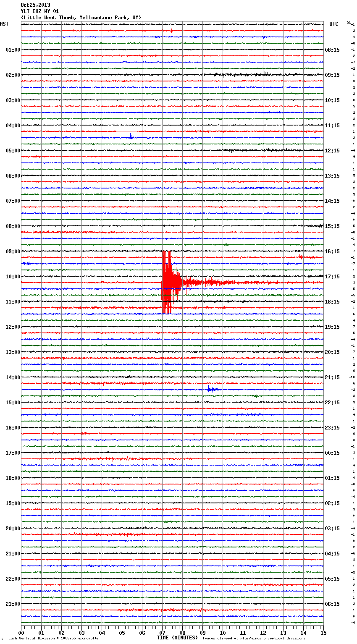Image resolution: width=357 pixels, height=644 pixels.
Task: Click the UTC time label "04:15"
Action: click(332, 554)
